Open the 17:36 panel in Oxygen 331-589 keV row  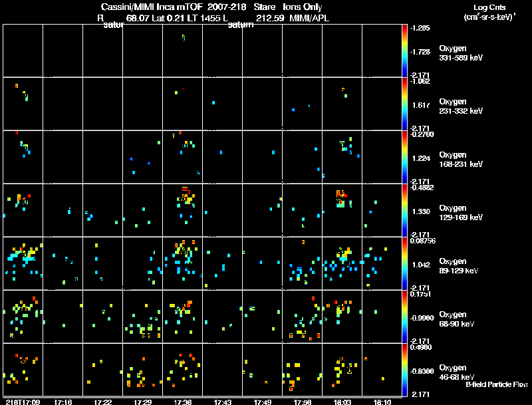click(x=182, y=51)
